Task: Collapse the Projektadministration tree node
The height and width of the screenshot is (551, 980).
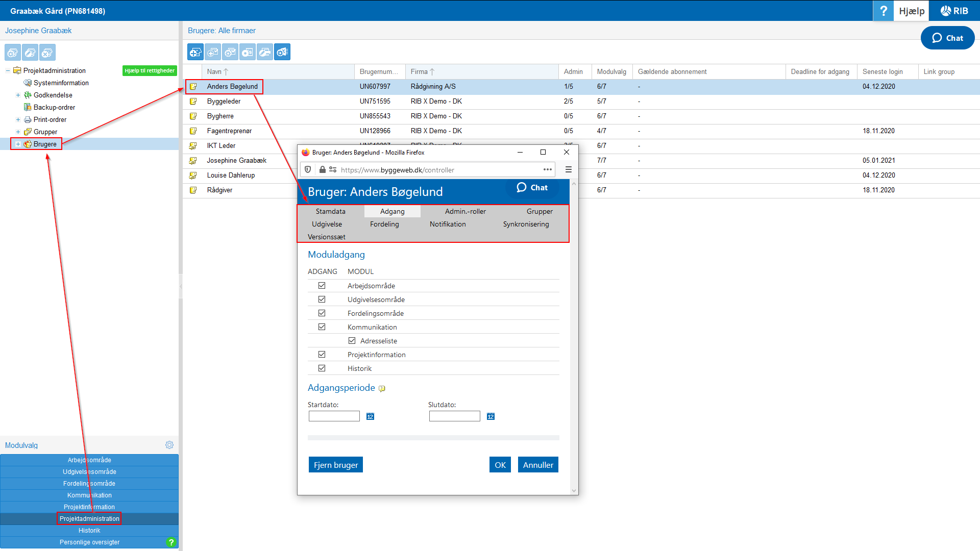Action: (8, 71)
